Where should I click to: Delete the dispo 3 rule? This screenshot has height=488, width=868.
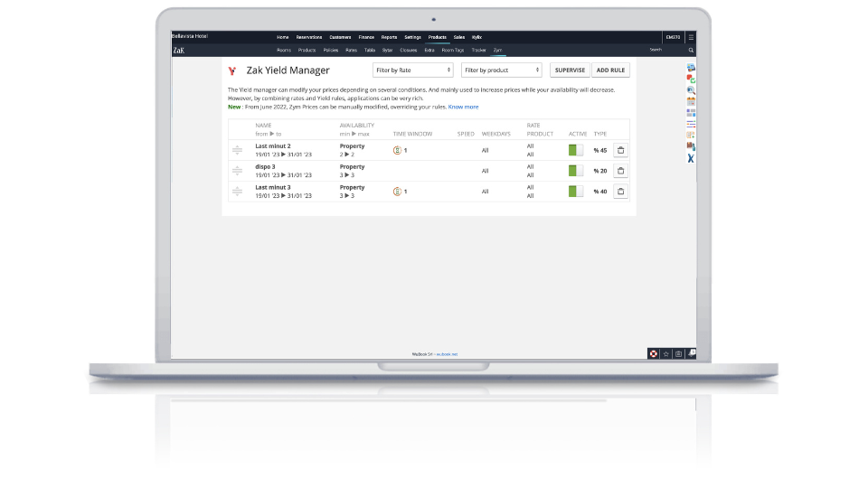click(x=620, y=171)
